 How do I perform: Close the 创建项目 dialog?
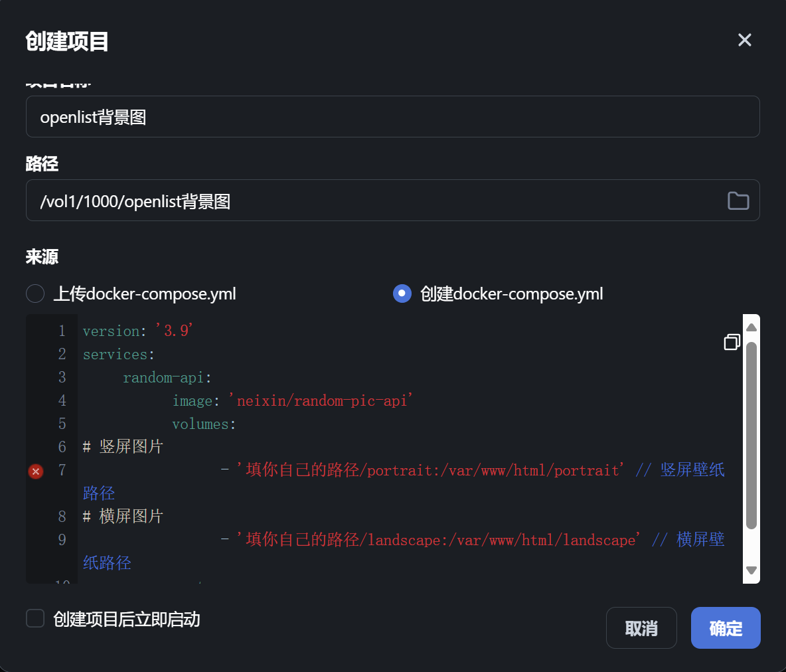(x=744, y=40)
